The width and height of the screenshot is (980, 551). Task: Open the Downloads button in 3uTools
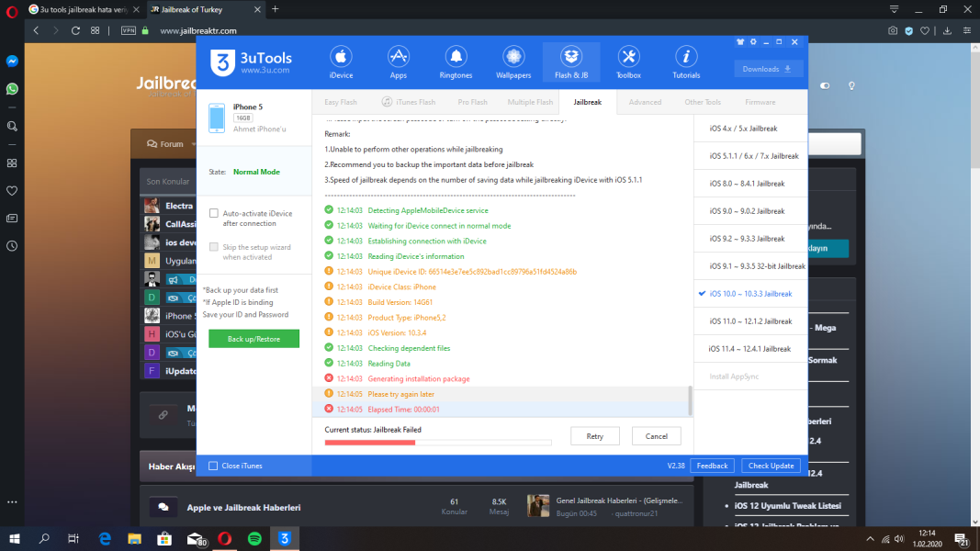pos(768,69)
